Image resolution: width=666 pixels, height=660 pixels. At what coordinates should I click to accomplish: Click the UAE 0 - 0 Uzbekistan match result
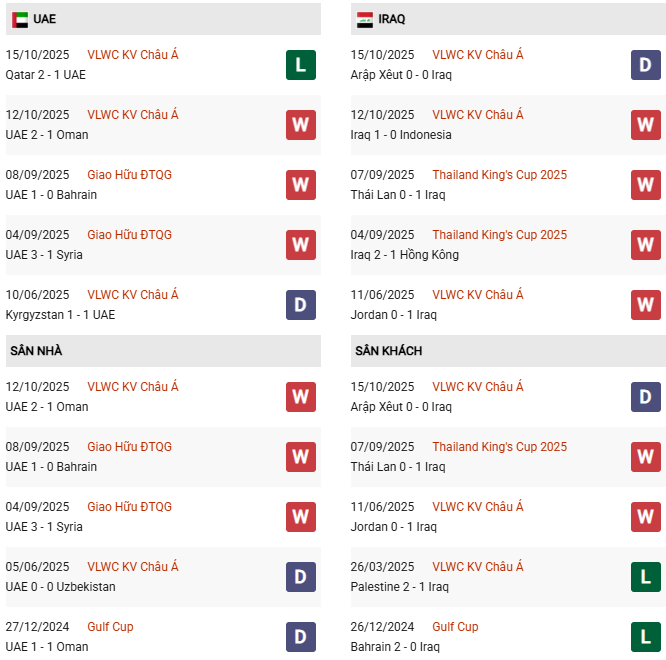pos(60,587)
